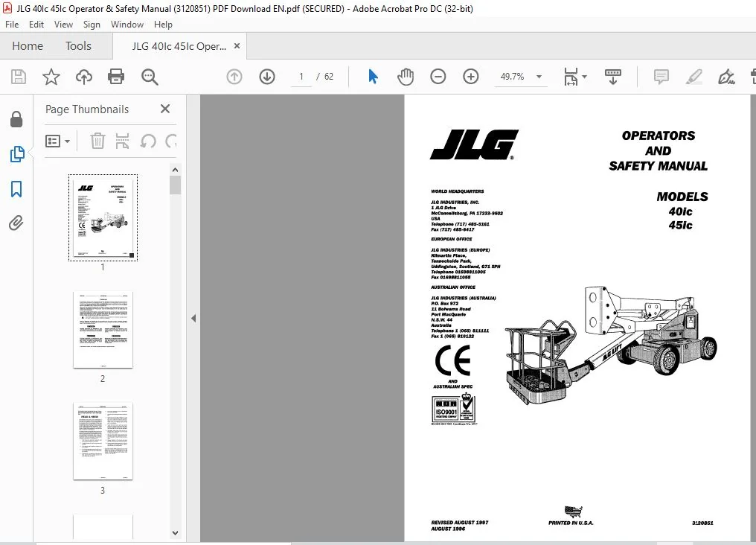Click the Save file icon
756x545 pixels.
click(19, 77)
